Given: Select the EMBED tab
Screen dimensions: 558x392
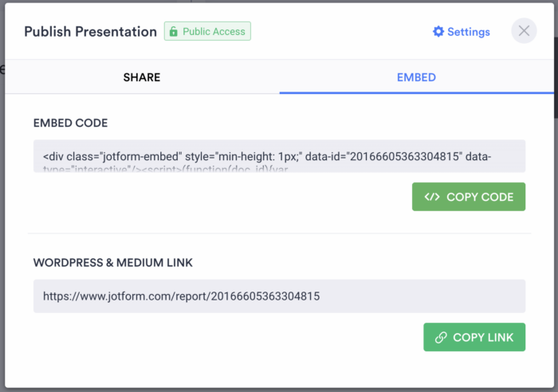Looking at the screenshot, I should coord(416,77).
